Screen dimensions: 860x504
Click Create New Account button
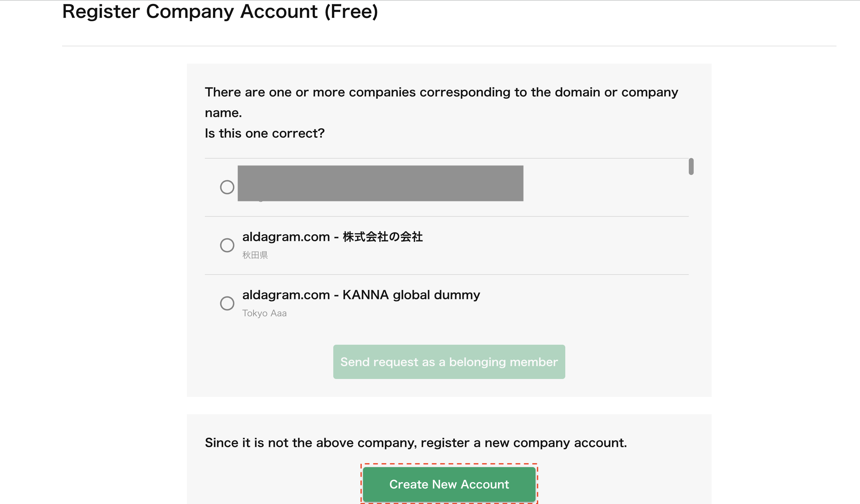(449, 484)
